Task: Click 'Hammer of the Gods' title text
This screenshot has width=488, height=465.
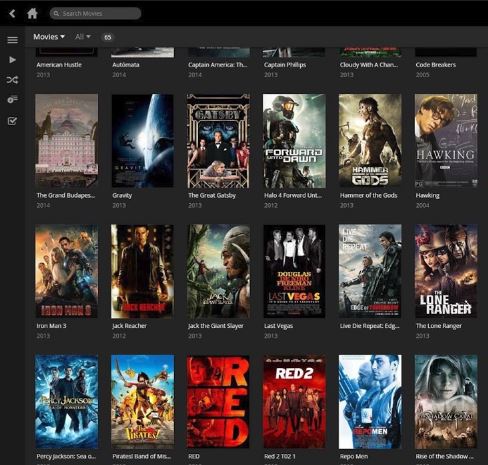Action: click(x=368, y=195)
